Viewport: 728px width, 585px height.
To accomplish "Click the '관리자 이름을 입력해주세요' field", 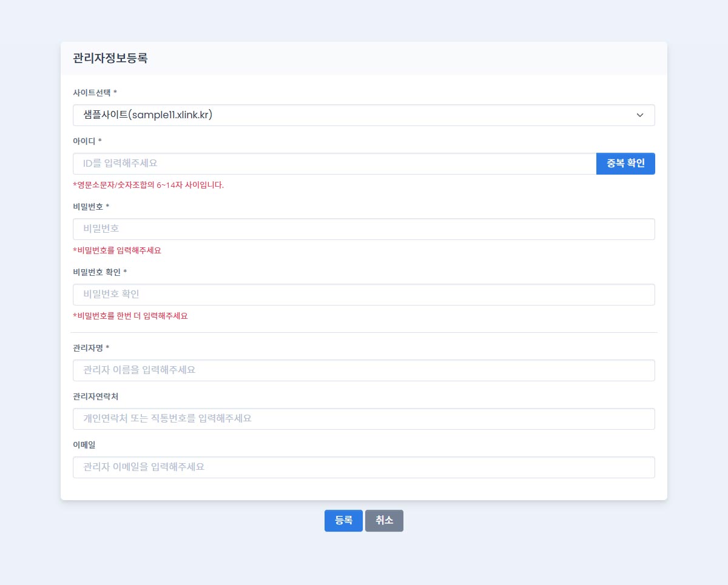I will click(363, 370).
